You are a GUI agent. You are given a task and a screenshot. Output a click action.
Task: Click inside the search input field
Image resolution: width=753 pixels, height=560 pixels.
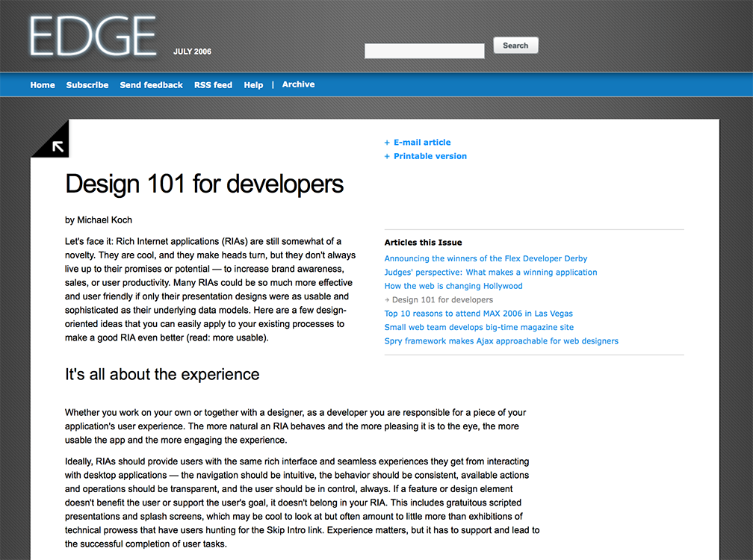coord(424,50)
